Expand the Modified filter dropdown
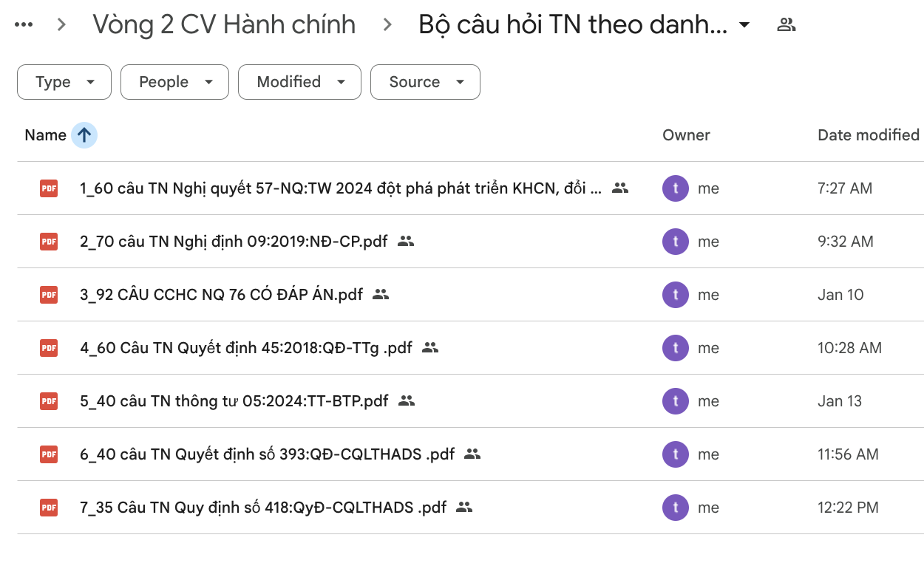924x563 pixels. (299, 82)
